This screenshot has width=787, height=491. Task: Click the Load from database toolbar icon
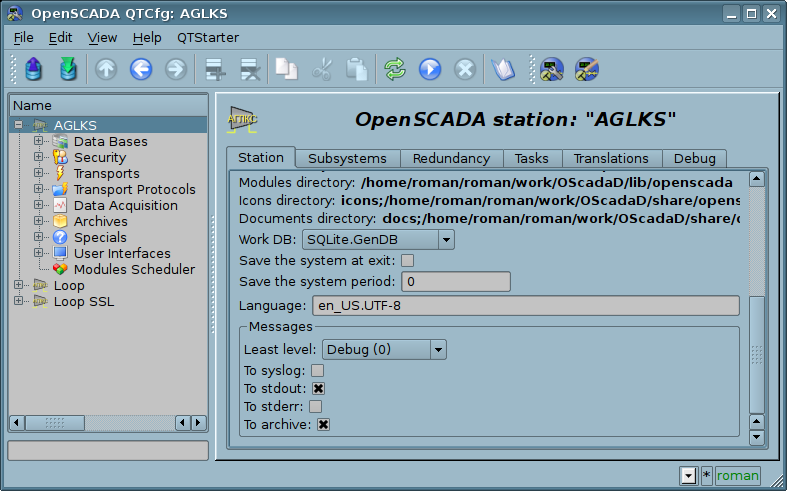pos(34,69)
